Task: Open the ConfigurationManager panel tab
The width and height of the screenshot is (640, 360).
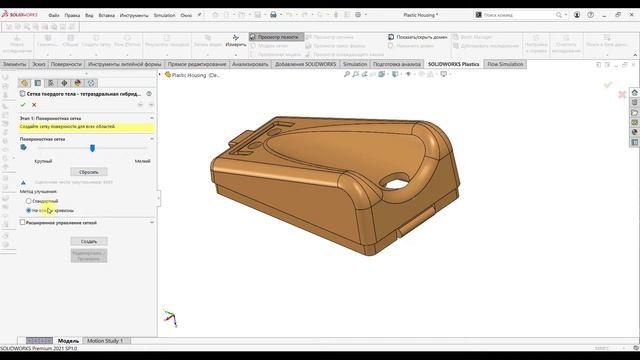Action: point(51,83)
